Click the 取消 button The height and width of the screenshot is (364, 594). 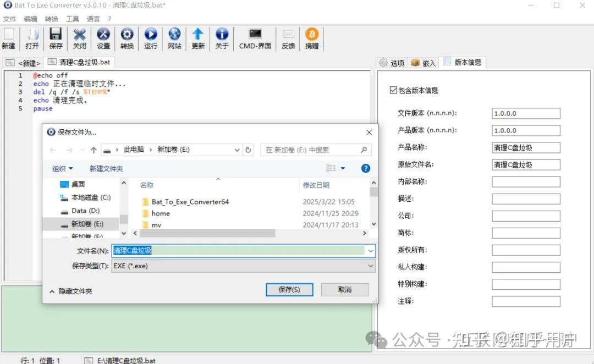(x=345, y=289)
